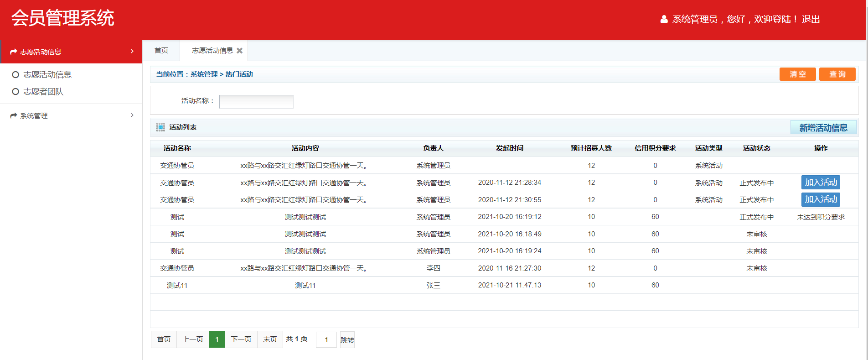The height and width of the screenshot is (360, 868).
Task: Click 上一页 pagination button
Action: [193, 339]
